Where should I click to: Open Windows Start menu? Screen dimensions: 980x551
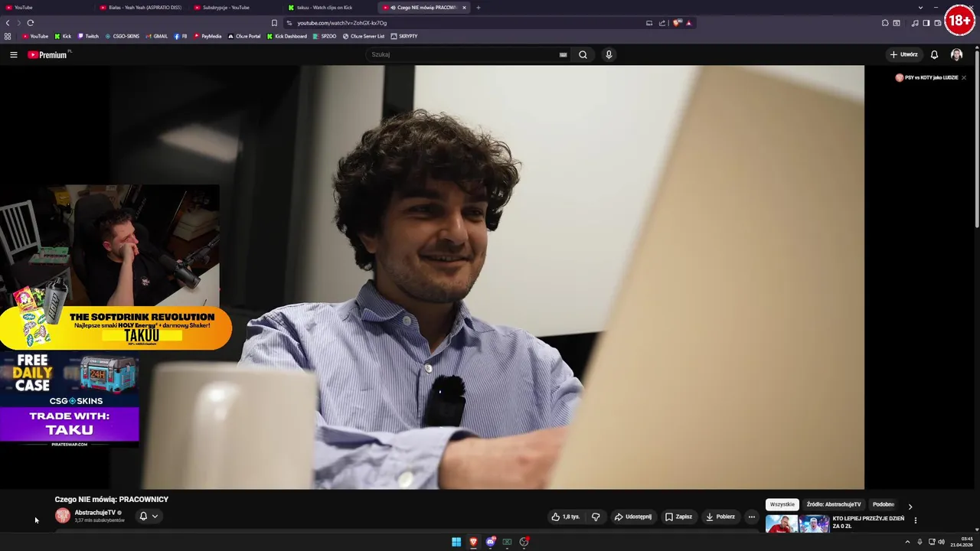pos(456,542)
